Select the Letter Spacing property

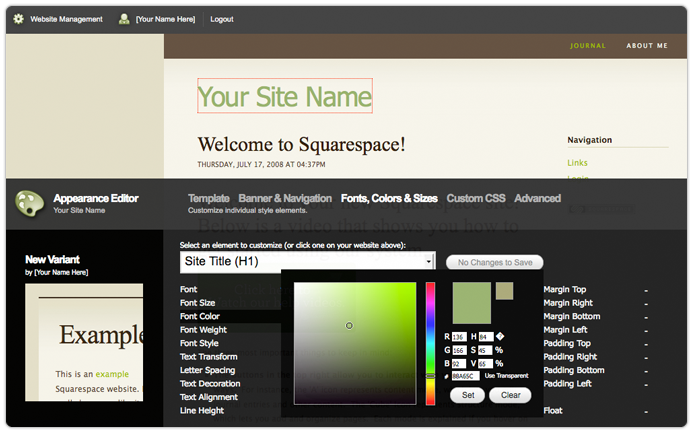pos(207,370)
